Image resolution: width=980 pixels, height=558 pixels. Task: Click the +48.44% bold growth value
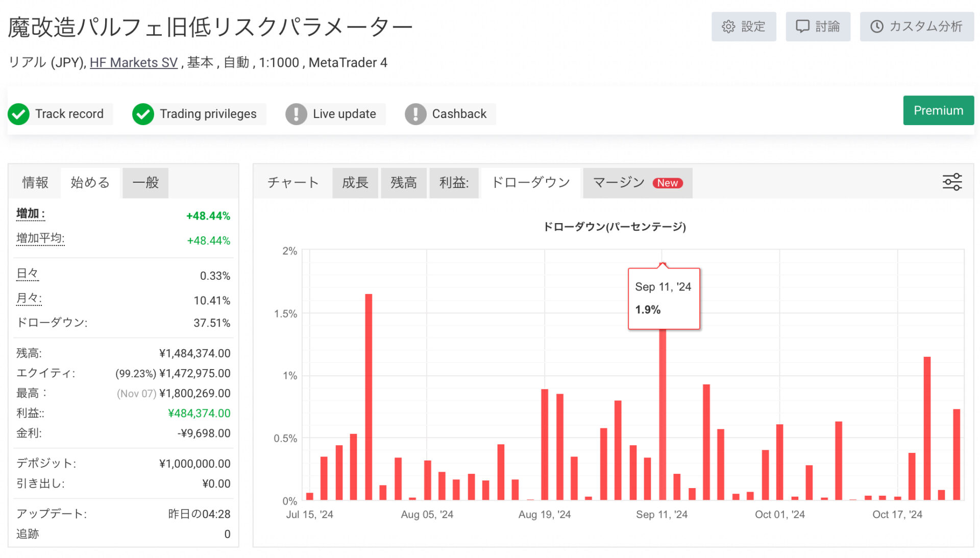tap(208, 216)
